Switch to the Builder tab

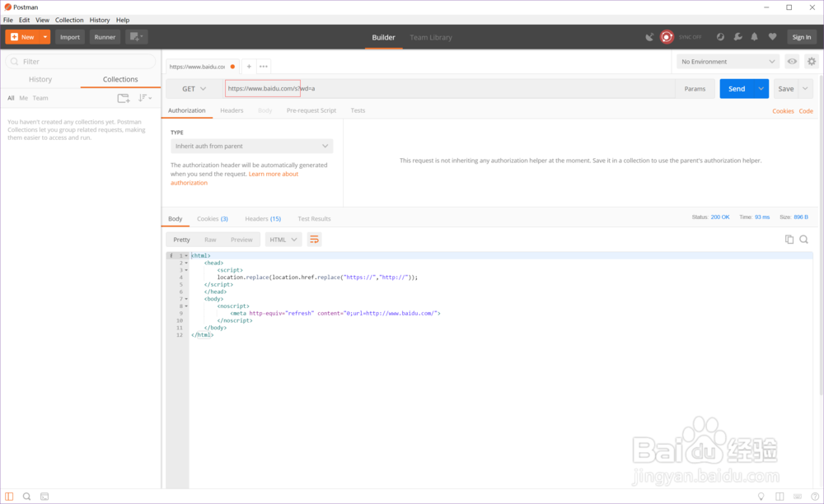tap(384, 37)
